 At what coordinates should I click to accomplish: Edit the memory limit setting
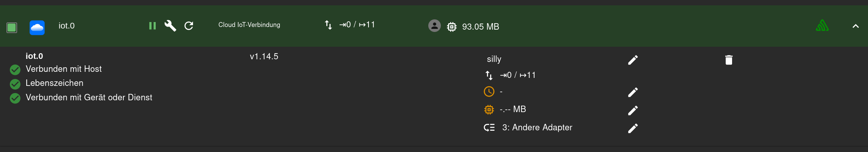coord(633,110)
